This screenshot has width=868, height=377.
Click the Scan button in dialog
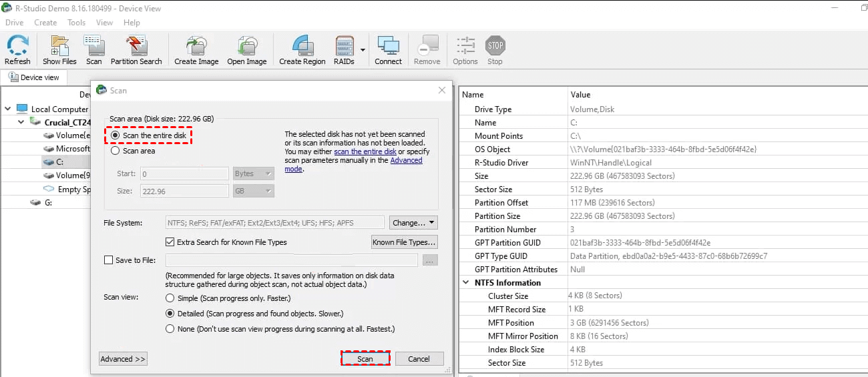pyautogui.click(x=365, y=359)
